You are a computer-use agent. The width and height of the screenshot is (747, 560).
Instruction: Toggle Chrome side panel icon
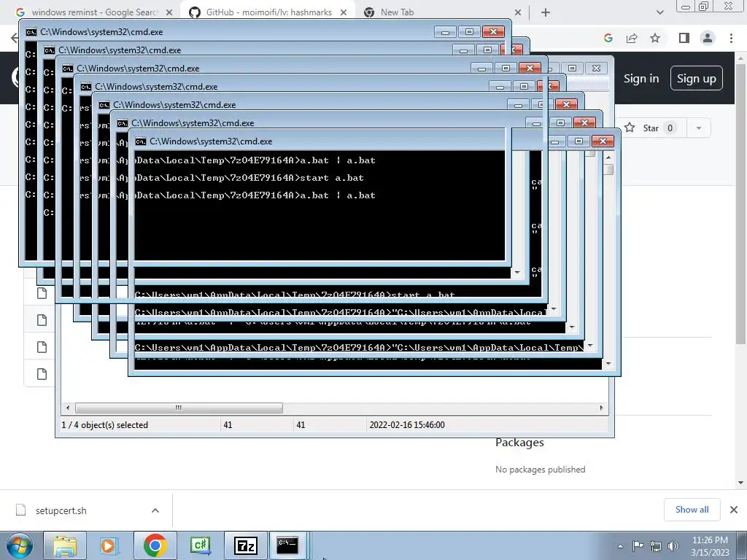click(684, 38)
